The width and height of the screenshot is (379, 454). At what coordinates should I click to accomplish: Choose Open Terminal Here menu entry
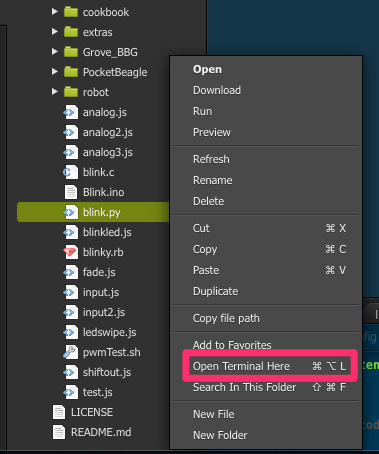click(266, 366)
